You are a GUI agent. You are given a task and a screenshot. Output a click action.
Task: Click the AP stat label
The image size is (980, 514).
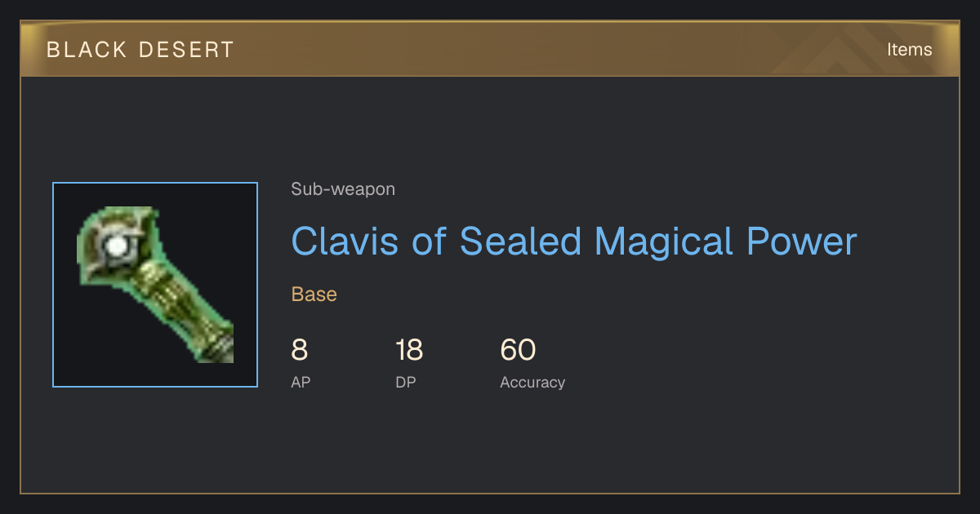click(301, 382)
